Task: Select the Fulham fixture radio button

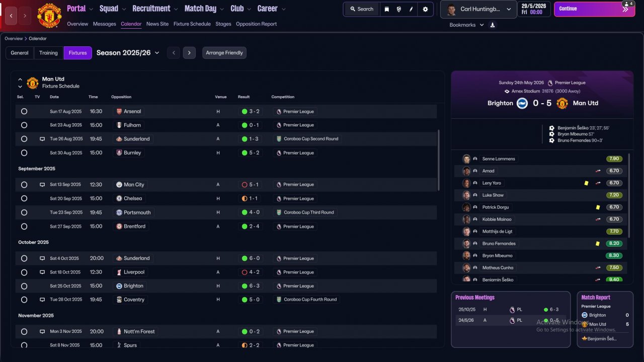Action: coord(24,125)
